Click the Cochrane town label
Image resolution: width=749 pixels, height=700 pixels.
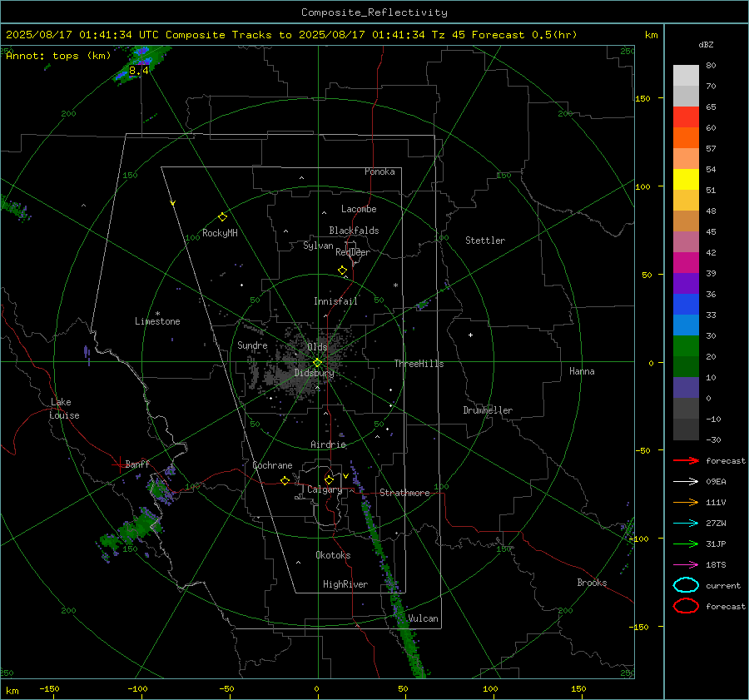pos(272,465)
